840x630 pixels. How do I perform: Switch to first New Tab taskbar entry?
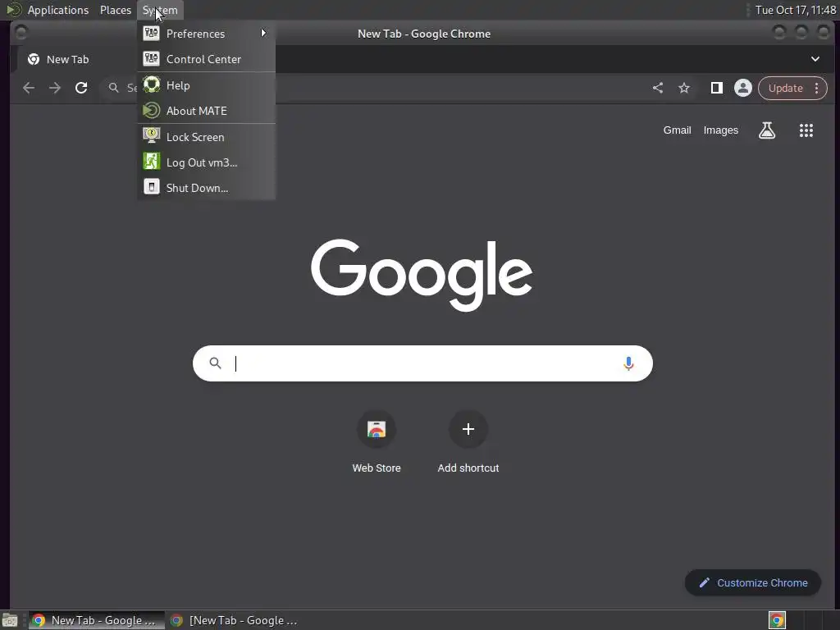(97, 620)
